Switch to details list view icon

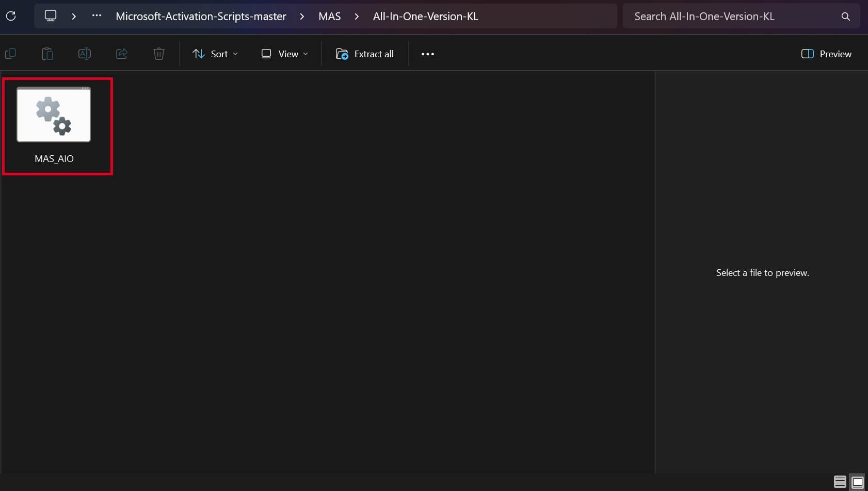(x=840, y=482)
